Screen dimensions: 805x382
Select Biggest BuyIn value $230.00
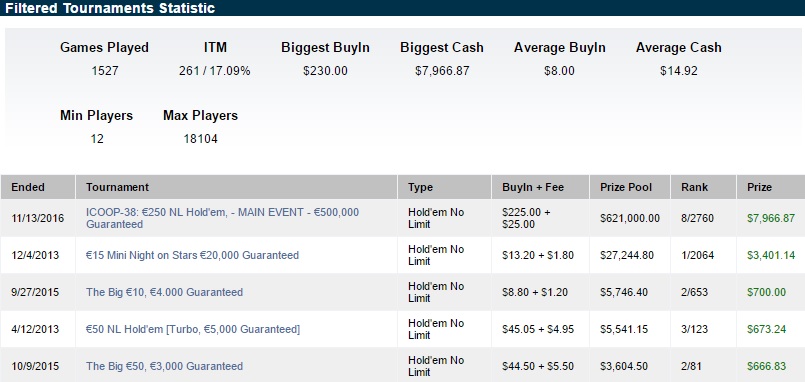click(x=325, y=71)
